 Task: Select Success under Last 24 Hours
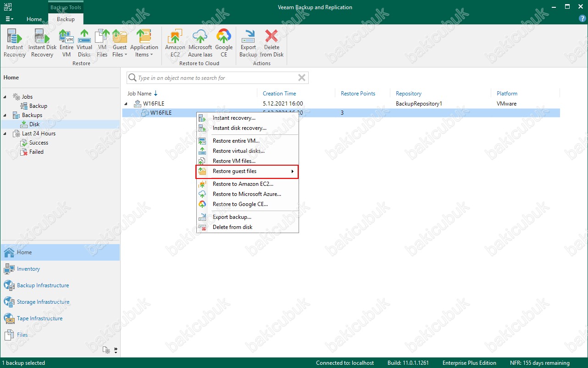39,143
